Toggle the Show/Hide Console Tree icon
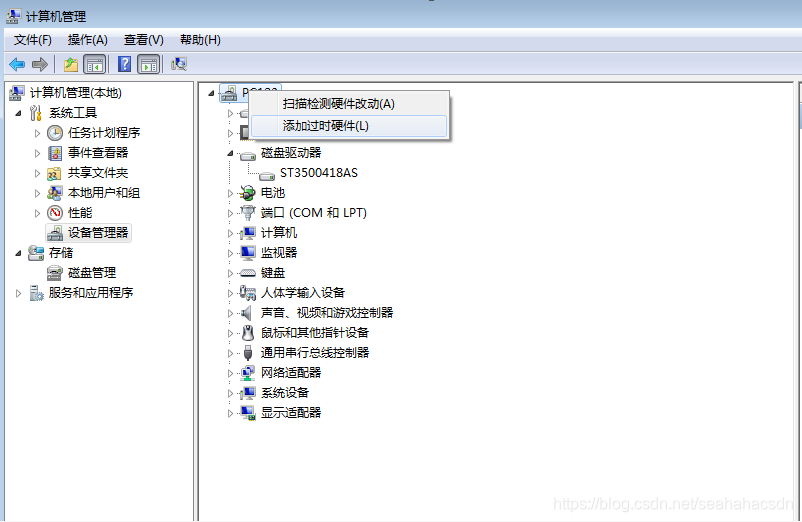The width and height of the screenshot is (802, 522). (x=95, y=64)
